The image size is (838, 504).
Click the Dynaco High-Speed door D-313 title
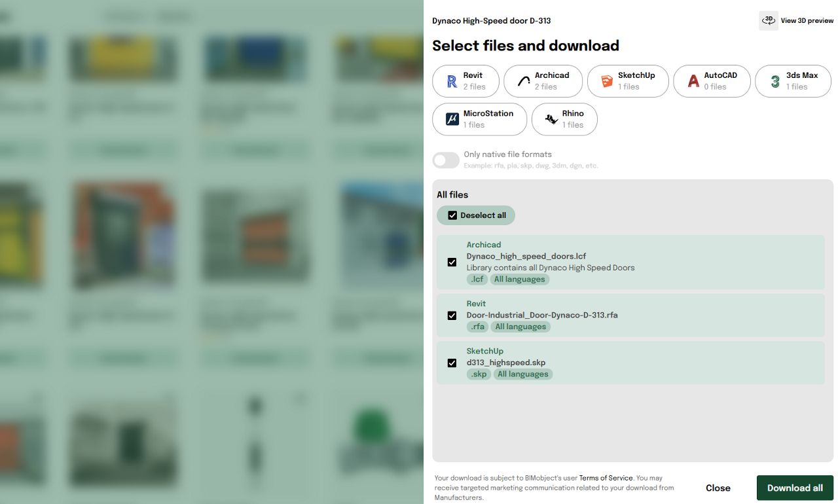click(x=492, y=21)
